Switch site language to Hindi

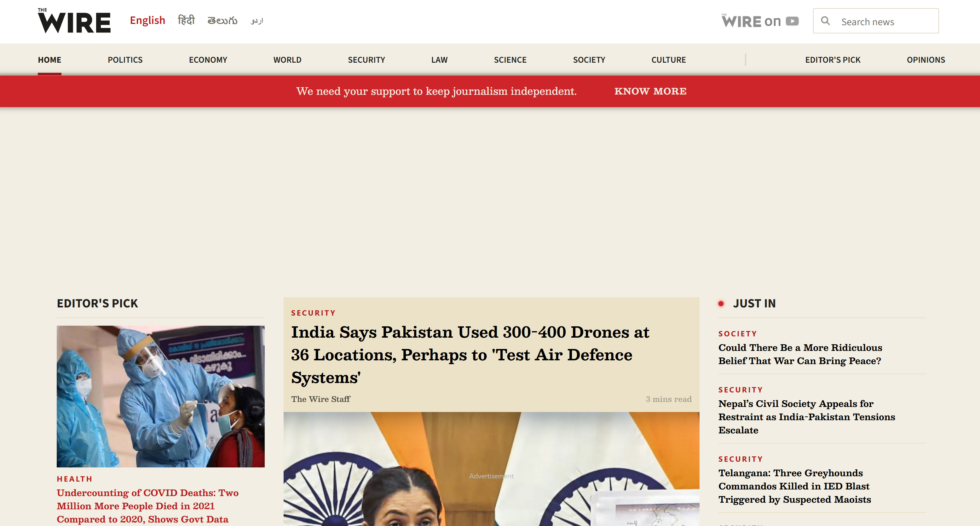186,20
